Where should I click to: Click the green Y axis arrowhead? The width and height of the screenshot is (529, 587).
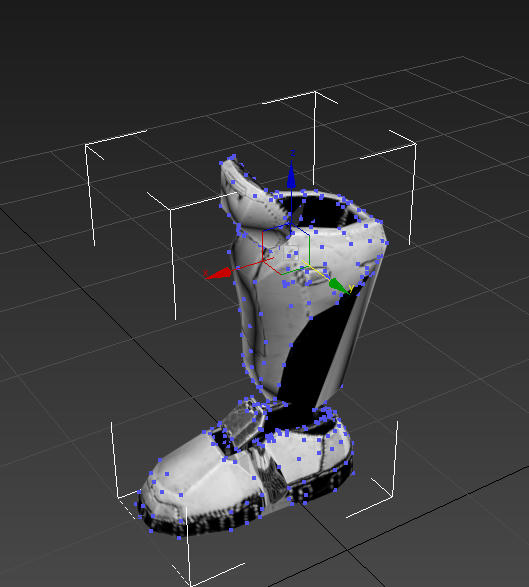tap(339, 286)
